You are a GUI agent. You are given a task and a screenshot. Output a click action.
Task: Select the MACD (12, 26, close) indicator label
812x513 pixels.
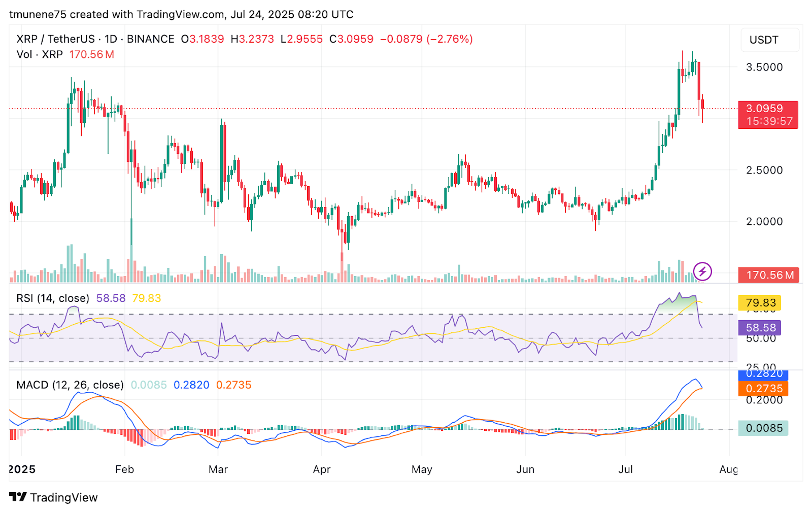coord(70,385)
